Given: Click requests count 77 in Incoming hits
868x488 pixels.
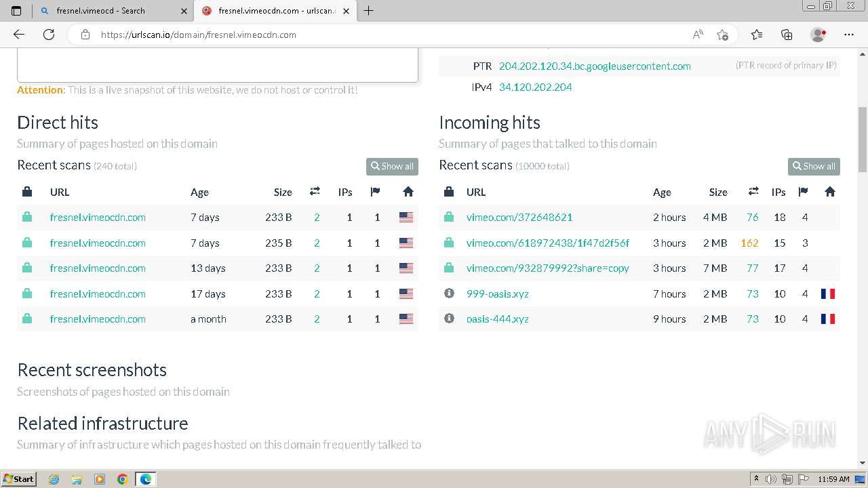Looking at the screenshot, I should [752, 268].
